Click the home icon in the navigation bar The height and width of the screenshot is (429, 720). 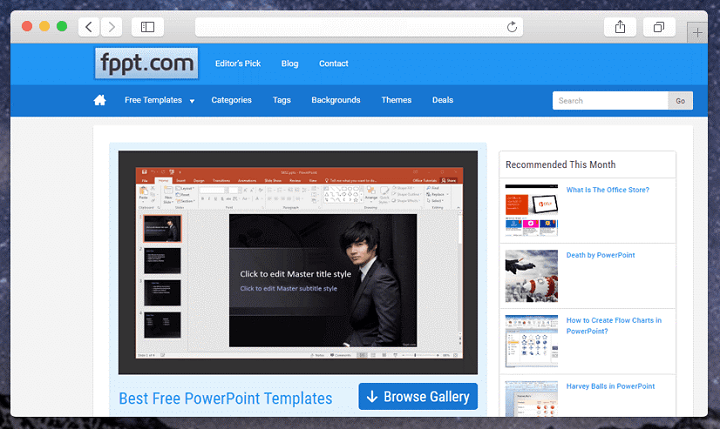100,100
